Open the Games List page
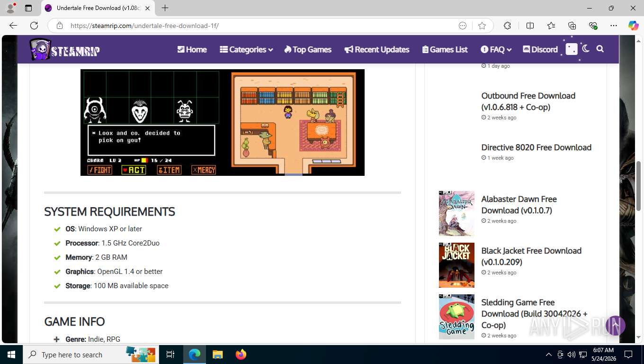The height and width of the screenshot is (364, 644). 445,49
